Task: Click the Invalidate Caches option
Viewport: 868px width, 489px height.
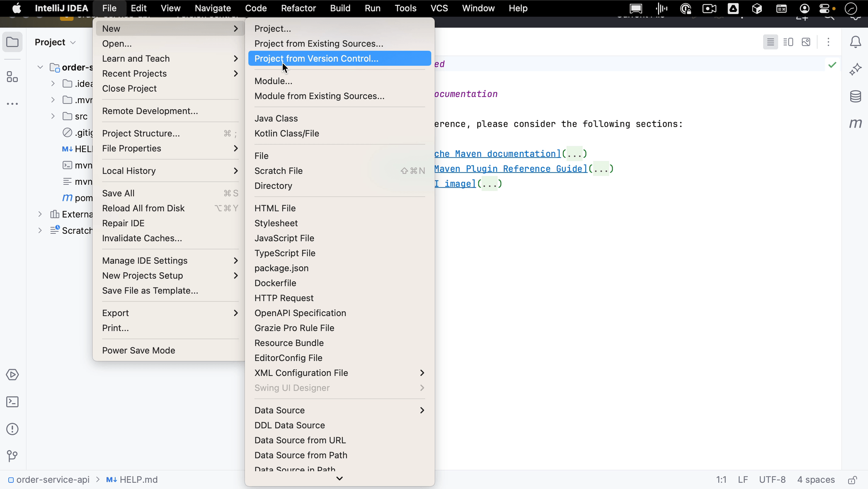Action: click(x=142, y=238)
